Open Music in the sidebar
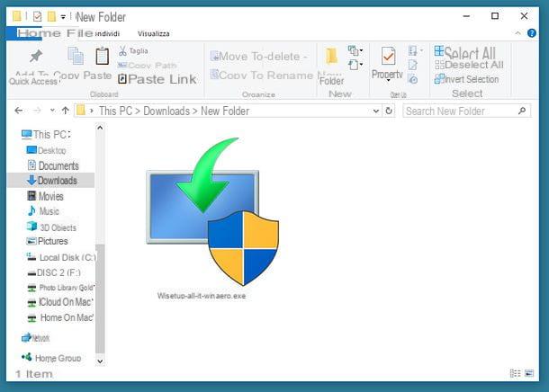Image resolution: width=549 pixels, height=392 pixels. tap(43, 211)
